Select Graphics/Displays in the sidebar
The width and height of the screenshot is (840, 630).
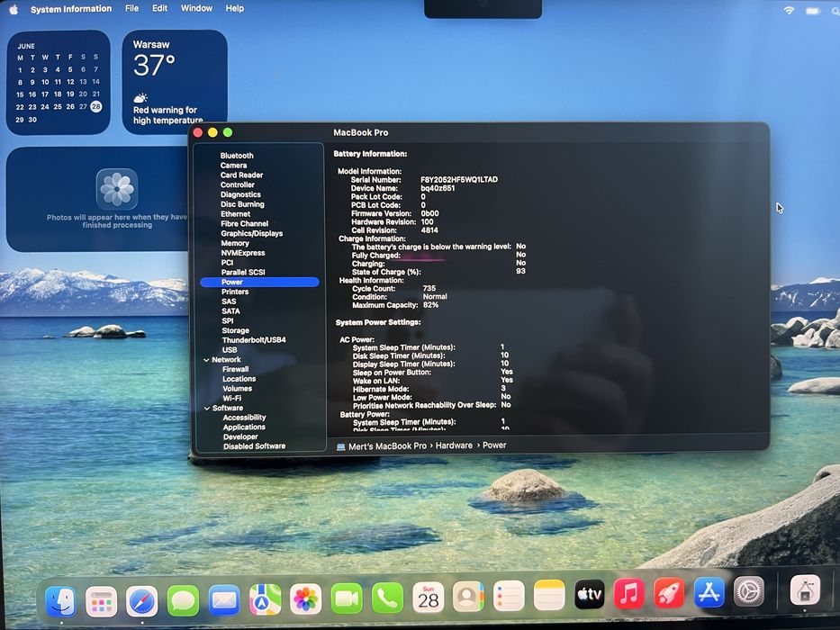pyautogui.click(x=252, y=234)
